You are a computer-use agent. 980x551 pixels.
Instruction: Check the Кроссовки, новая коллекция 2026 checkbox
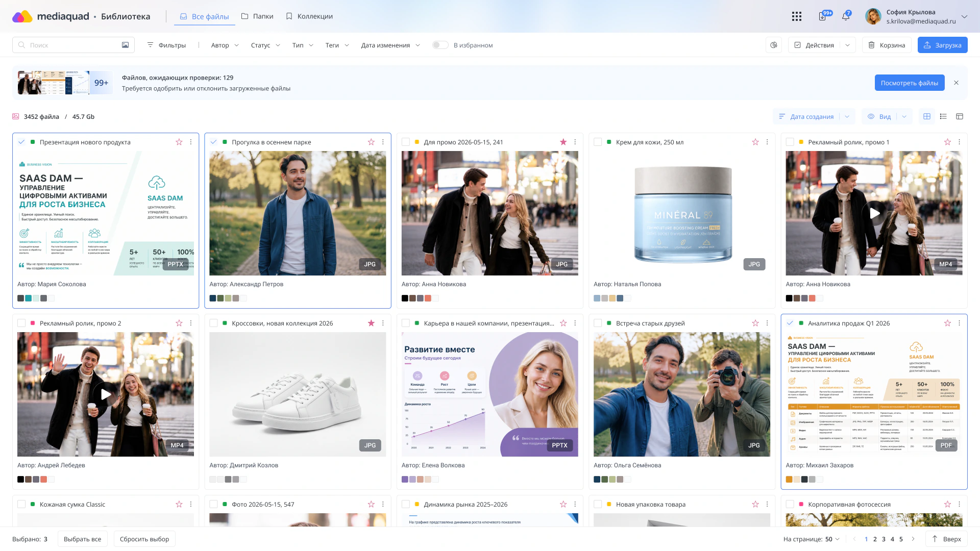213,323
